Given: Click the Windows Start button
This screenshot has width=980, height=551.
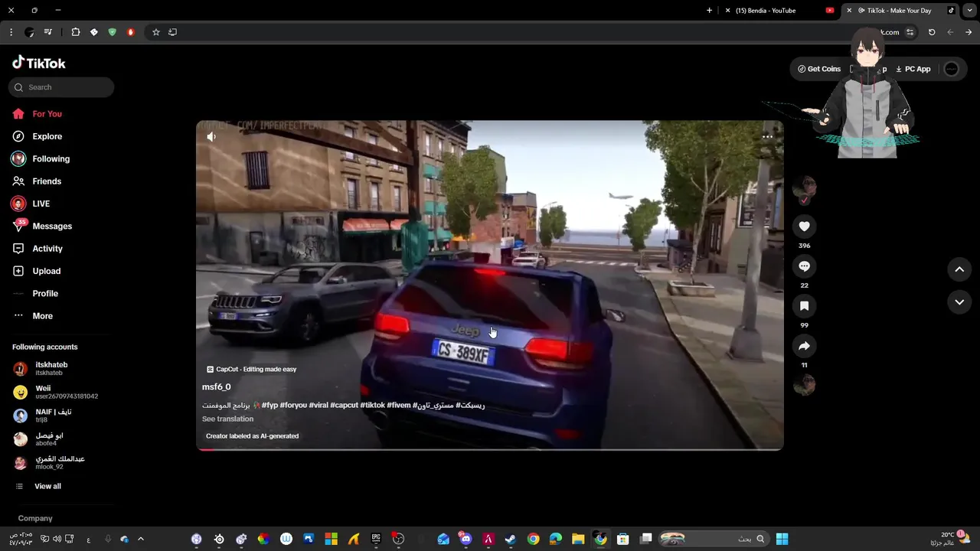Looking at the screenshot, I should 782,539.
